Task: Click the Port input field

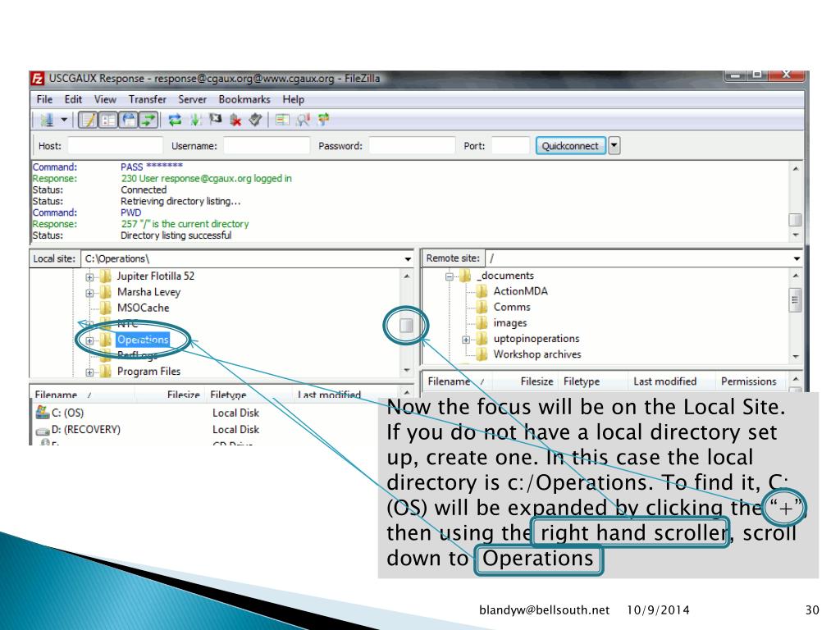Action: 510,145
